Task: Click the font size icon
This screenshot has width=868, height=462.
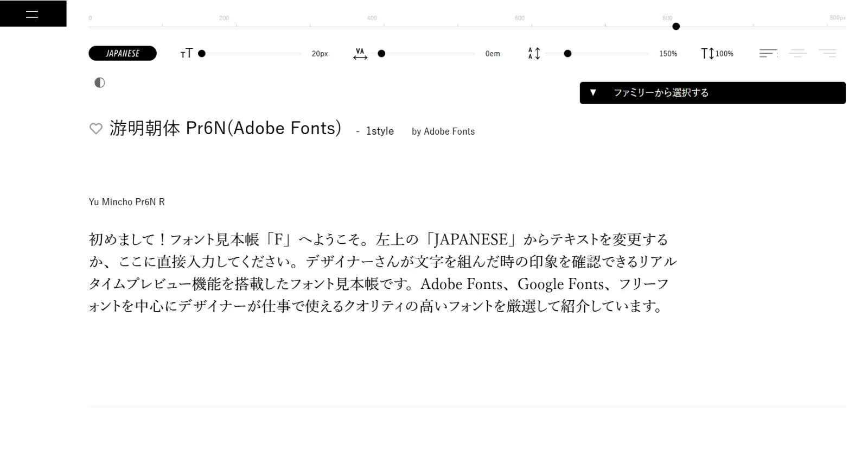Action: 186,53
